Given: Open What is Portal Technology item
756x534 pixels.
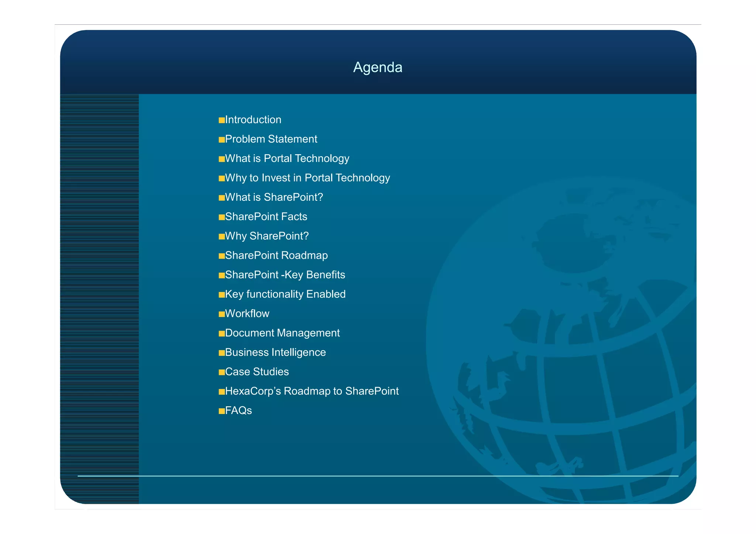Looking at the screenshot, I should click(287, 159).
